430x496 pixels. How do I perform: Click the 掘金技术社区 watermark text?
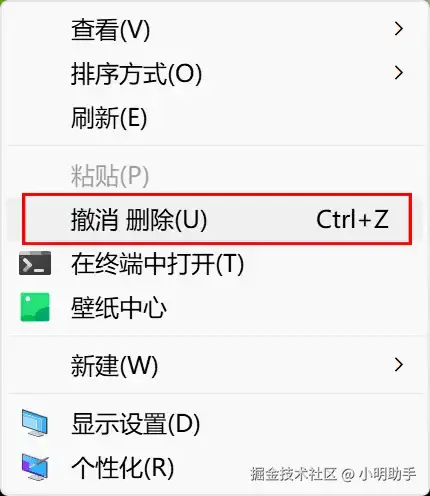click(x=293, y=474)
